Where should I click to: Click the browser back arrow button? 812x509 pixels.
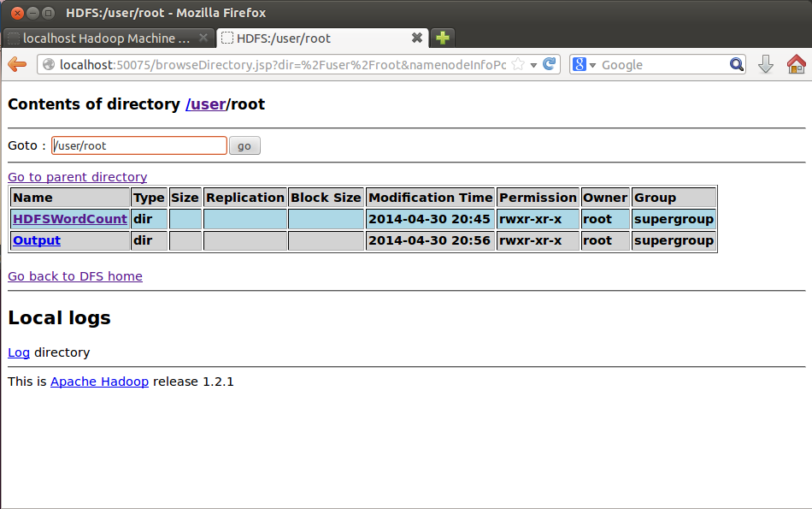(x=17, y=64)
